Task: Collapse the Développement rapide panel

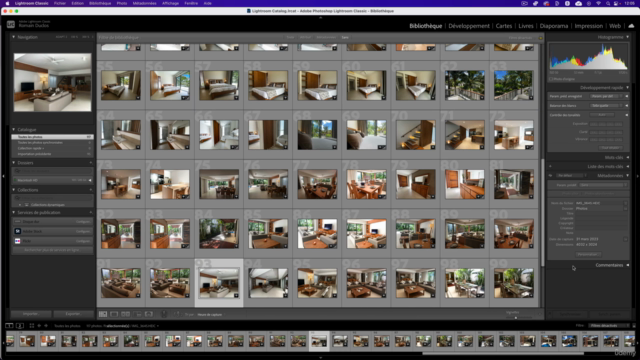Action: [628, 87]
